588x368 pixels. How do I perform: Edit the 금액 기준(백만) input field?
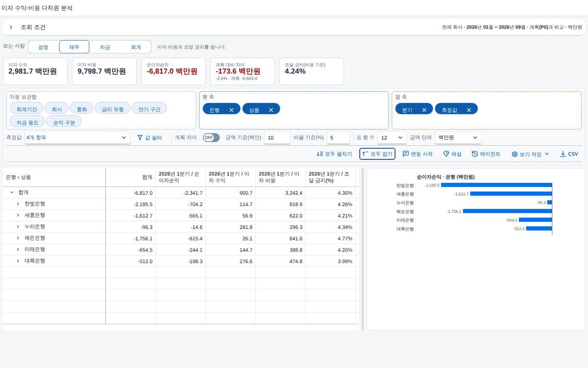[x=277, y=138]
